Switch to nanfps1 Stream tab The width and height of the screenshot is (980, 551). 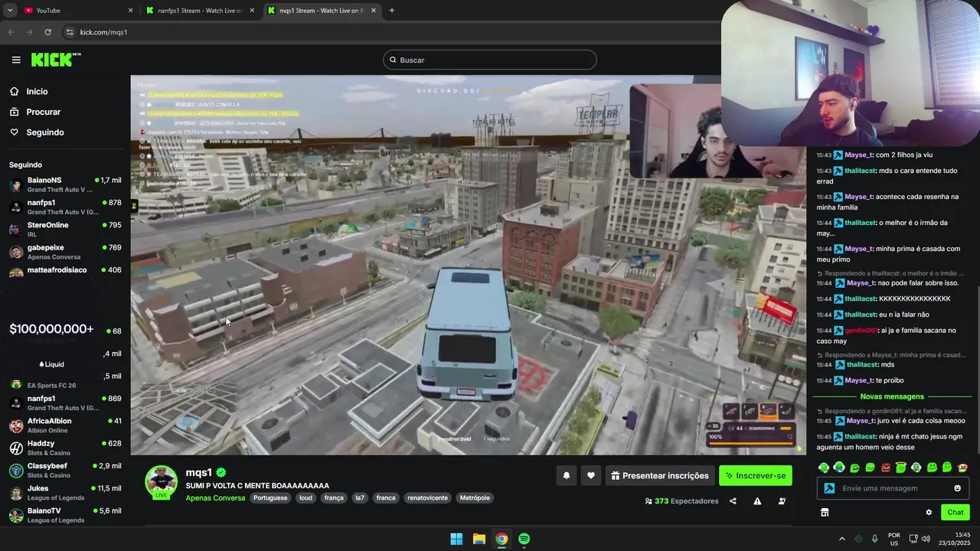[200, 11]
